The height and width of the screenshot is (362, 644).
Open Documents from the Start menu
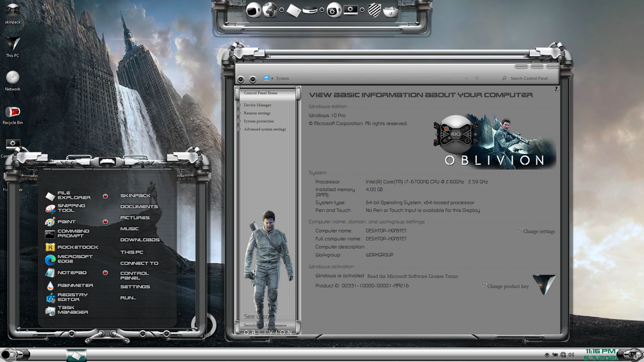click(139, 207)
